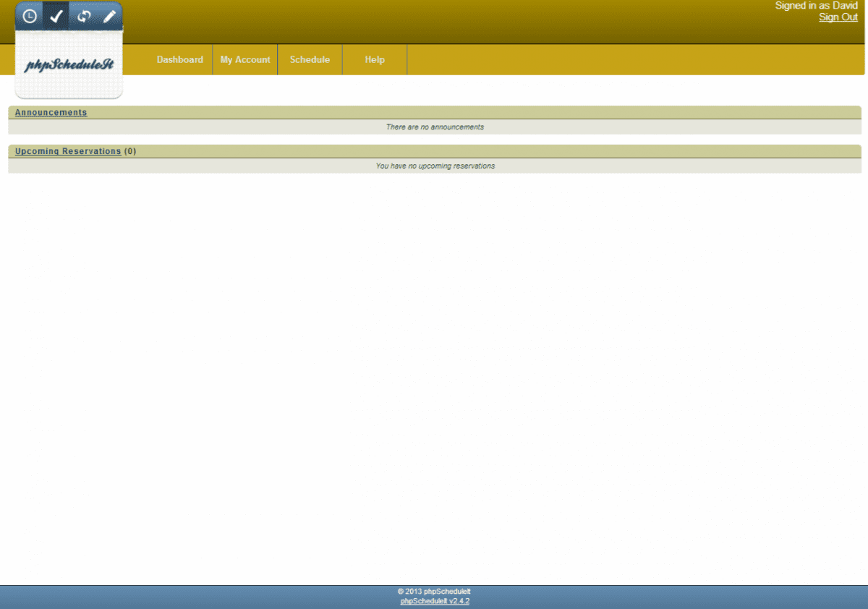The image size is (868, 609).
Task: Sign out of David's account
Action: click(838, 17)
